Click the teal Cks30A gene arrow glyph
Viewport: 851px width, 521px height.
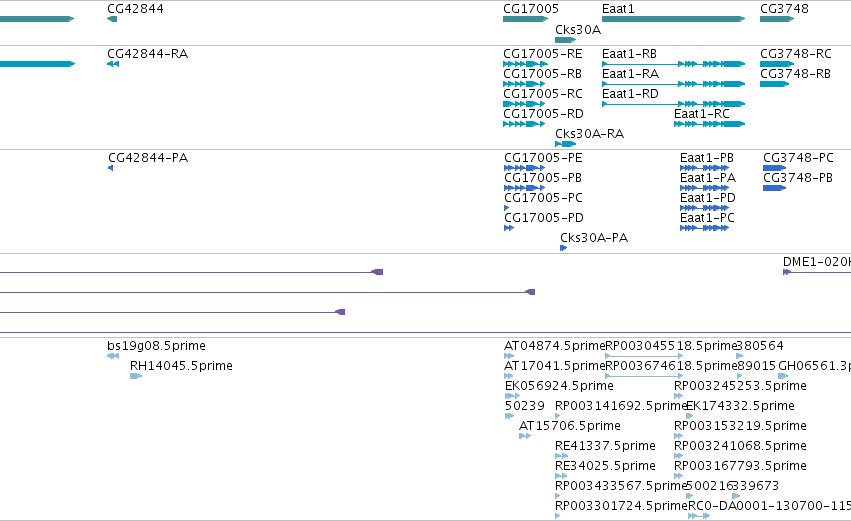pos(566,40)
